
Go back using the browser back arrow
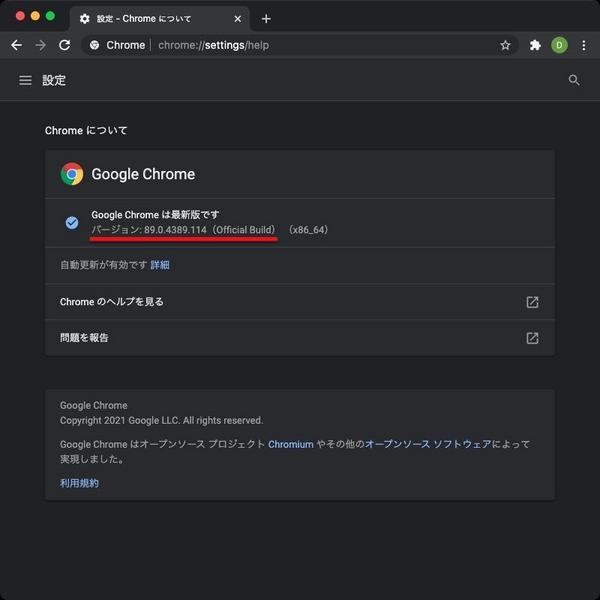[x=16, y=45]
